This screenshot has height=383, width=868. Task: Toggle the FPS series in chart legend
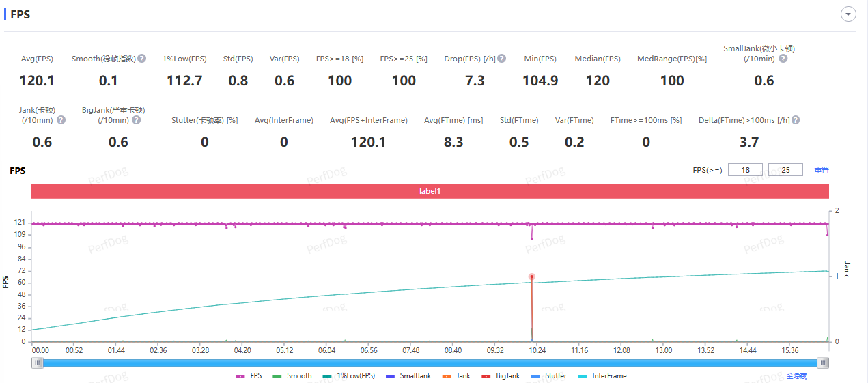click(x=249, y=376)
